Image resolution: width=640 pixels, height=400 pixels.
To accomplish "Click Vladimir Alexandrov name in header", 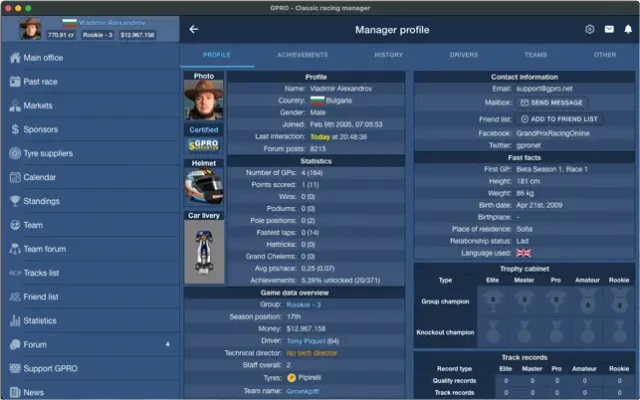I will [x=111, y=22].
